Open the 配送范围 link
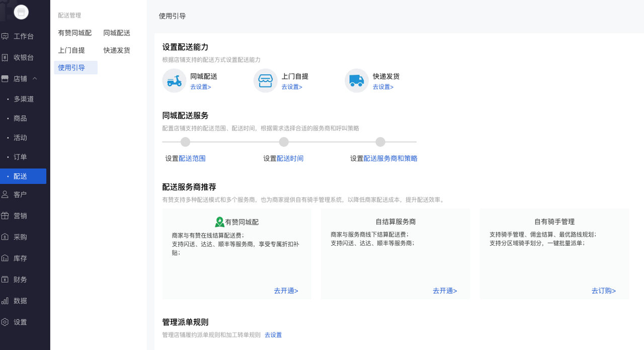 (192, 158)
